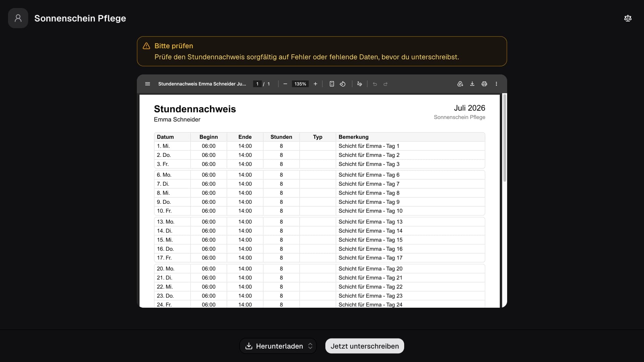
Task: Click the Sonnenschein Pflege title
Action: 80,18
